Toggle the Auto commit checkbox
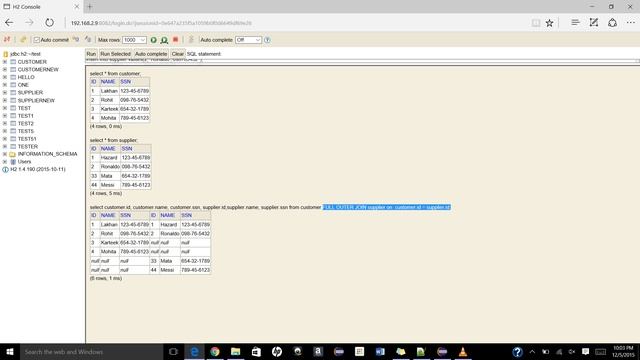640x360 pixels. [37, 40]
